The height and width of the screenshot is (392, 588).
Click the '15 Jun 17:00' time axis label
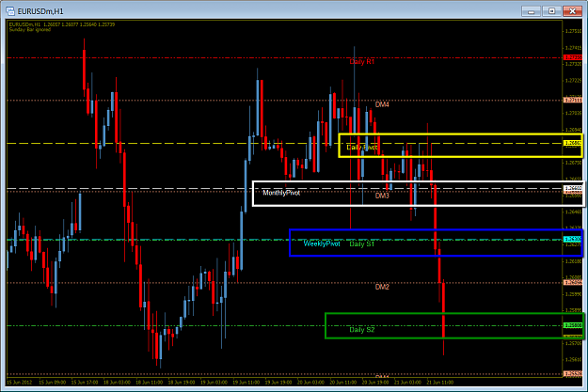85,383
